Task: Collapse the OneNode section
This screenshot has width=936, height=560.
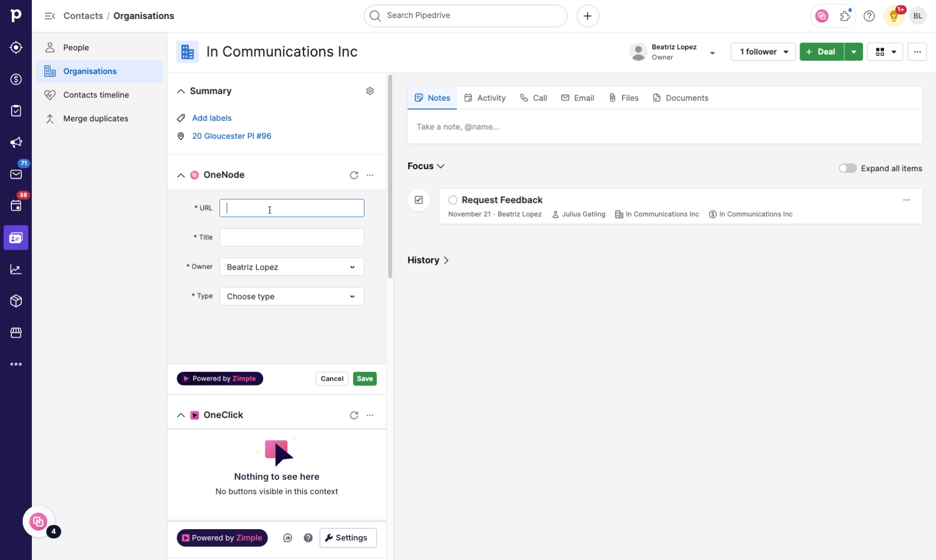Action: click(181, 175)
